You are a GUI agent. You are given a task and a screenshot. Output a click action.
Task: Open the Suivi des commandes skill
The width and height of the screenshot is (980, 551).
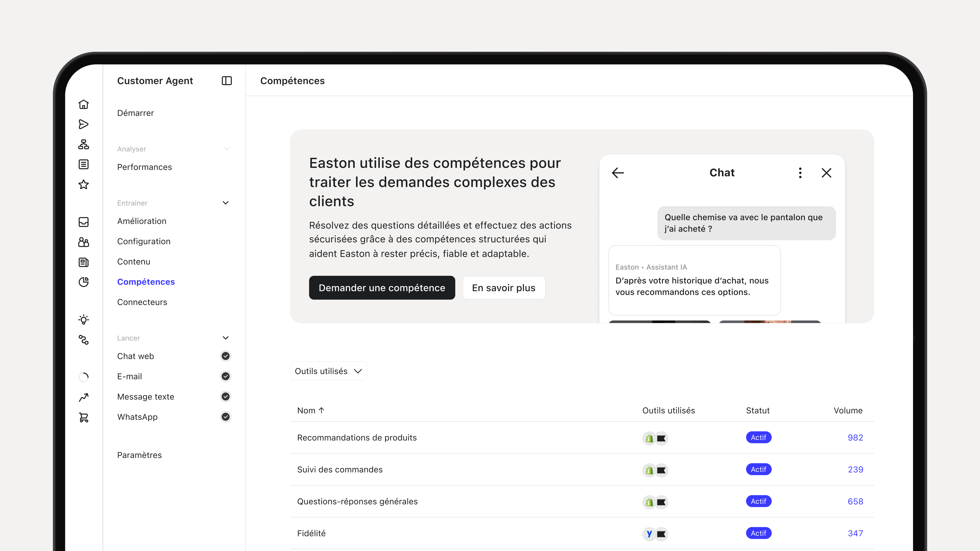pyautogui.click(x=340, y=469)
